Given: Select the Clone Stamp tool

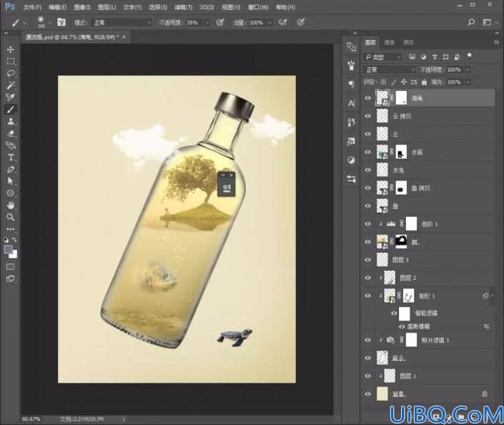Looking at the screenshot, I should coord(10,122).
